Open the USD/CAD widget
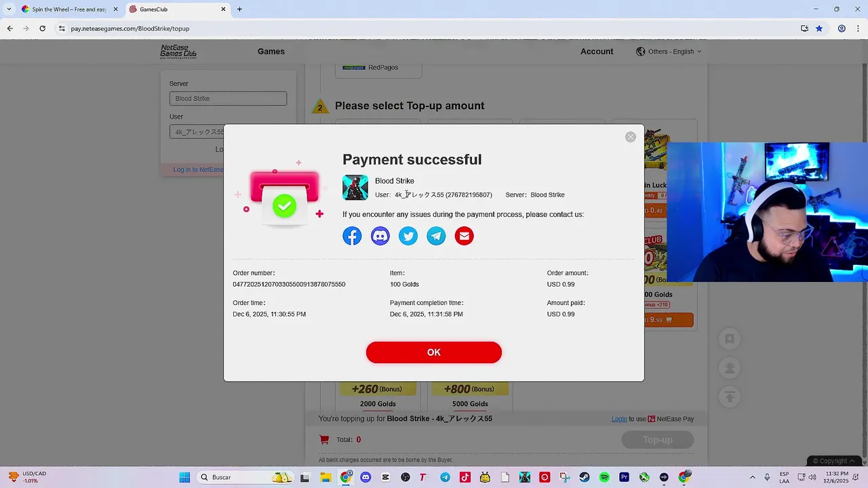868x488 pixels. click(x=26, y=477)
